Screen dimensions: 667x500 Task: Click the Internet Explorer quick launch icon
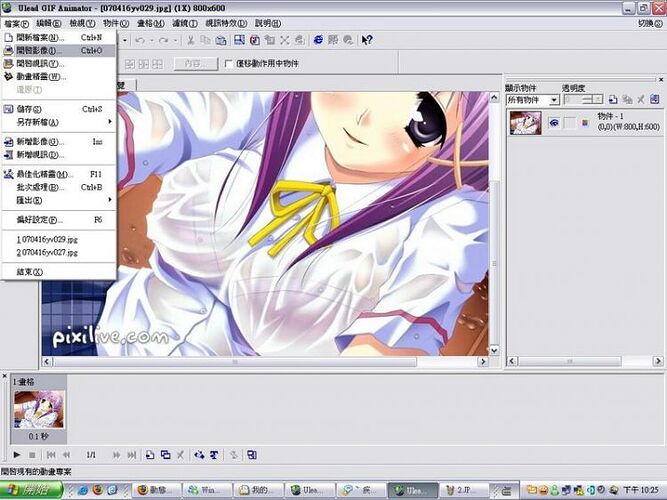pyautogui.click(x=83, y=490)
